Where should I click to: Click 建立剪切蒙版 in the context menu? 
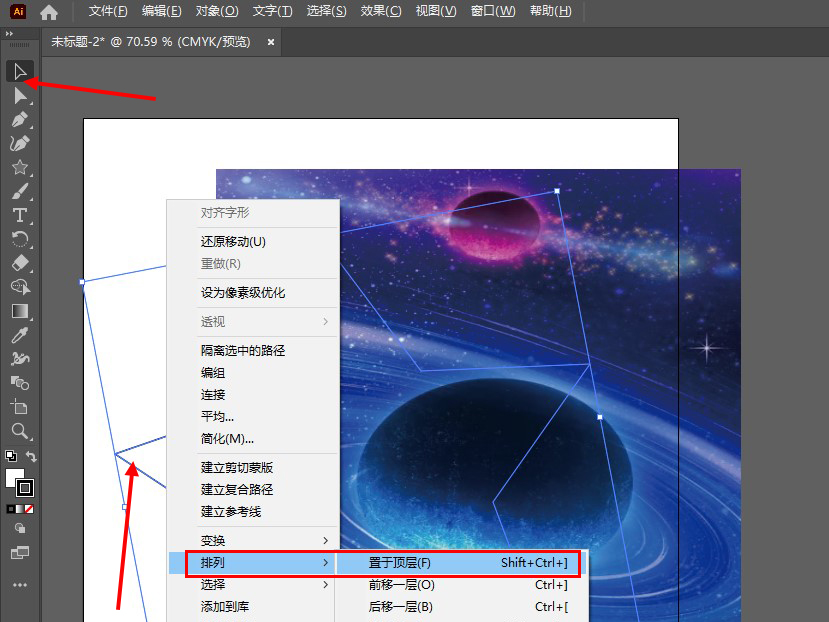pyautogui.click(x=237, y=468)
